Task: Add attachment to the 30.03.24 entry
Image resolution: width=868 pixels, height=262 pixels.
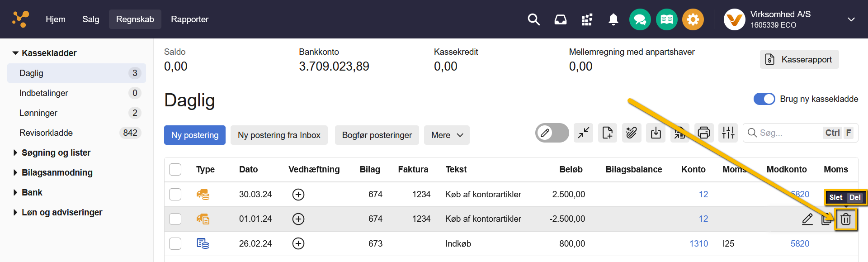Action: click(298, 195)
